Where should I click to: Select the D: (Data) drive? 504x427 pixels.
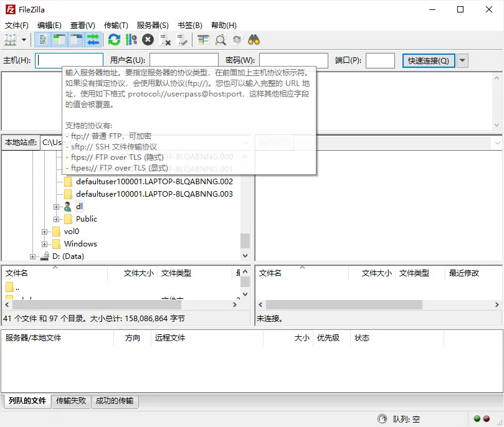pyautogui.click(x=68, y=256)
